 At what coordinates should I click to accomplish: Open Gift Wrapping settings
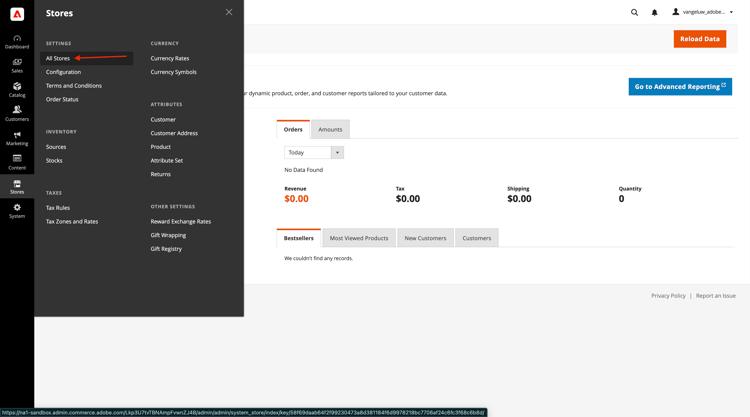click(x=168, y=235)
